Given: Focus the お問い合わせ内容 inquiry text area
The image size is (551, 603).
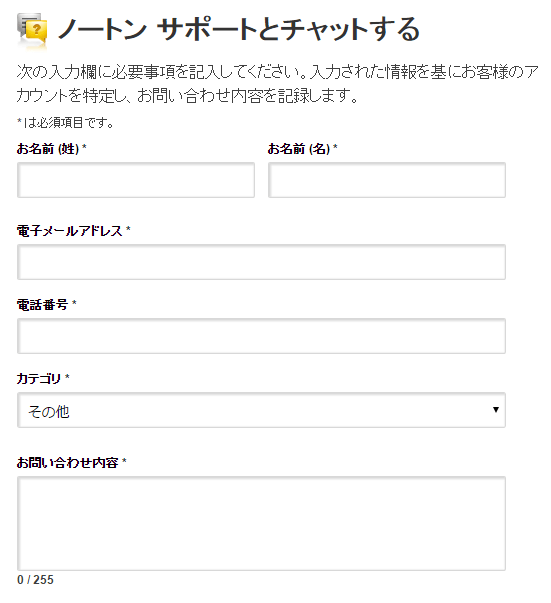Looking at the screenshot, I should [x=261, y=523].
